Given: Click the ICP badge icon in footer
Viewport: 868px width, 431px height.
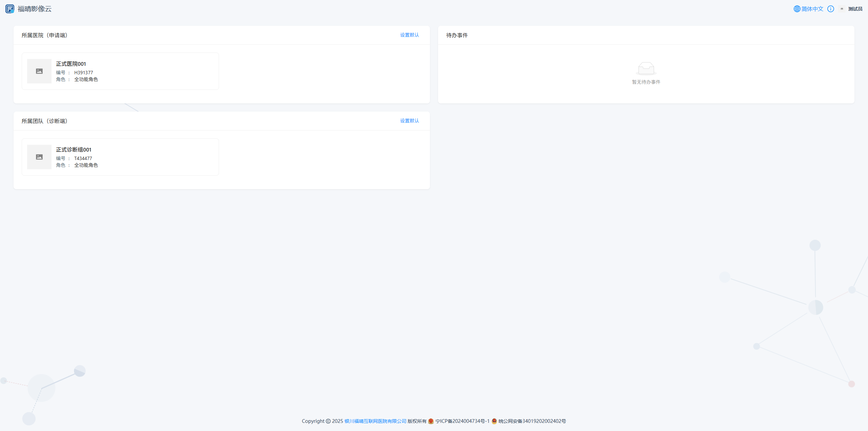Looking at the screenshot, I should (x=431, y=421).
